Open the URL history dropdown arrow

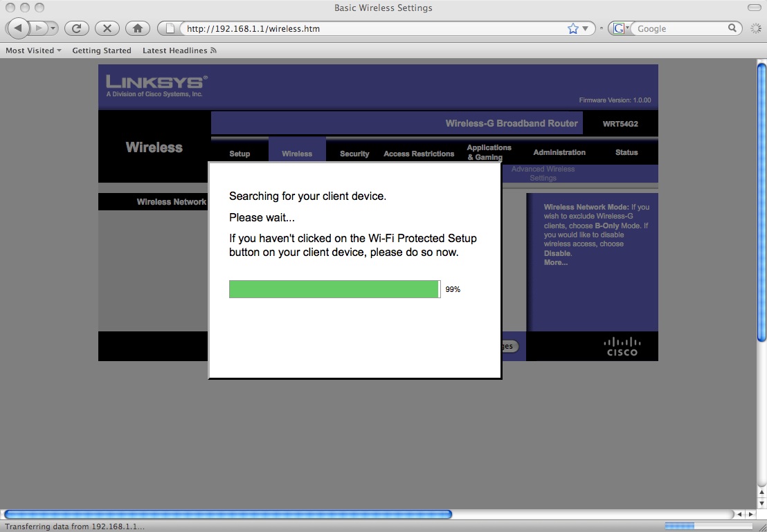click(585, 29)
